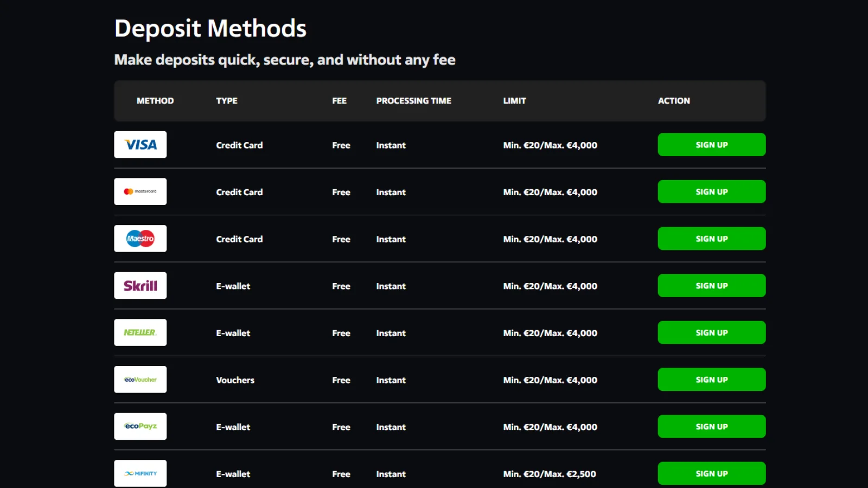The height and width of the screenshot is (488, 868).
Task: Click Instant processing time in VISA row
Action: click(391, 145)
